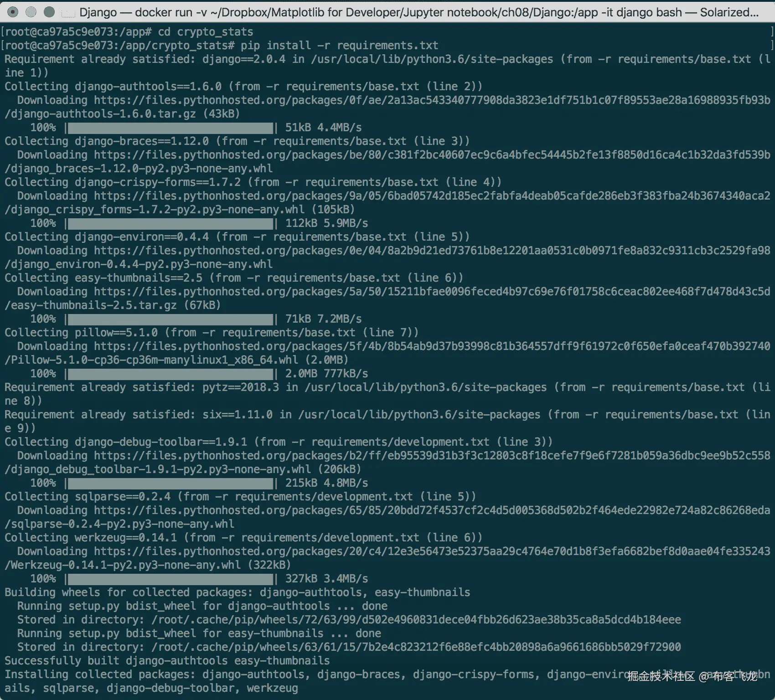Click the 'pip install -r requirements.txt' command
Image resolution: width=775 pixels, height=700 pixels.
339,46
